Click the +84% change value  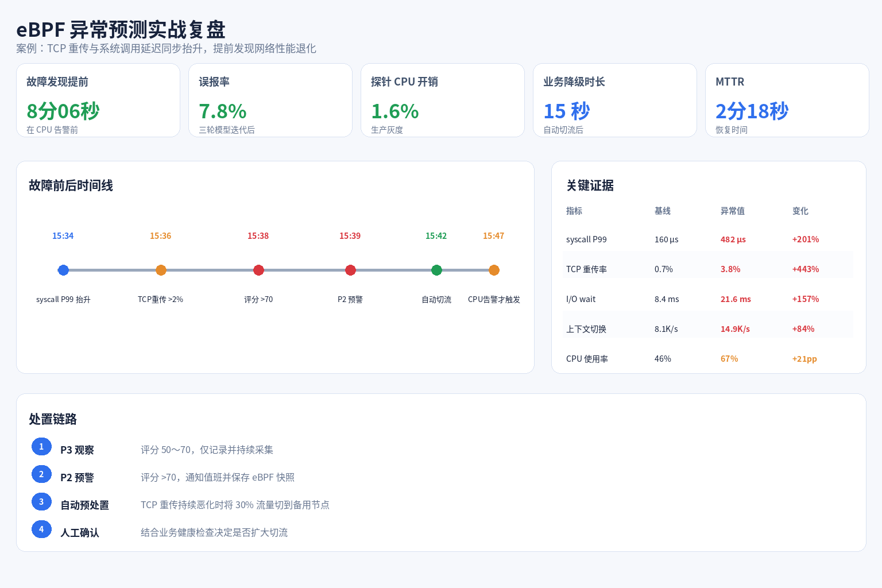click(x=803, y=329)
